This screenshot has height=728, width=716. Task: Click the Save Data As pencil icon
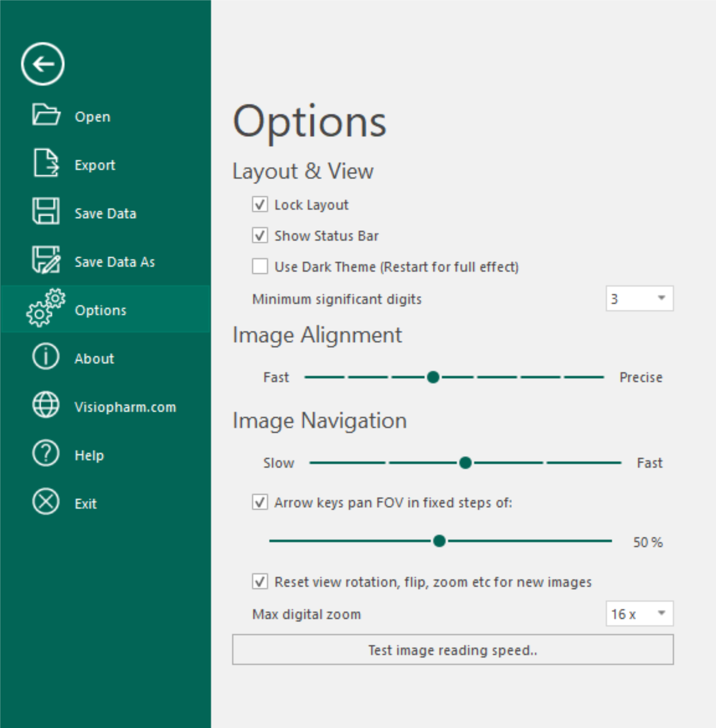coord(46,260)
